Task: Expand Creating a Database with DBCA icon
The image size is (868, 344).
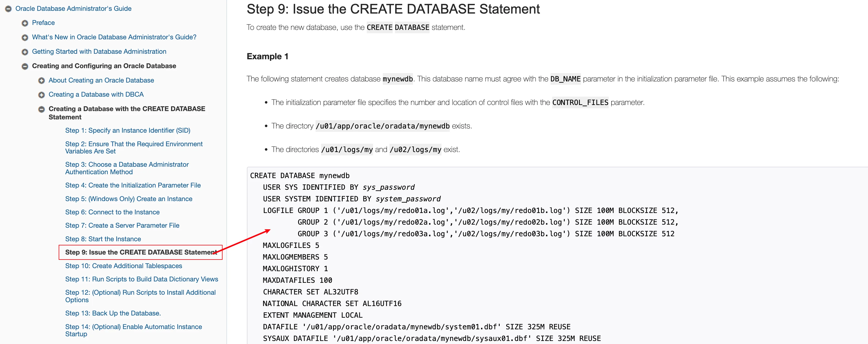Action: coord(41,95)
